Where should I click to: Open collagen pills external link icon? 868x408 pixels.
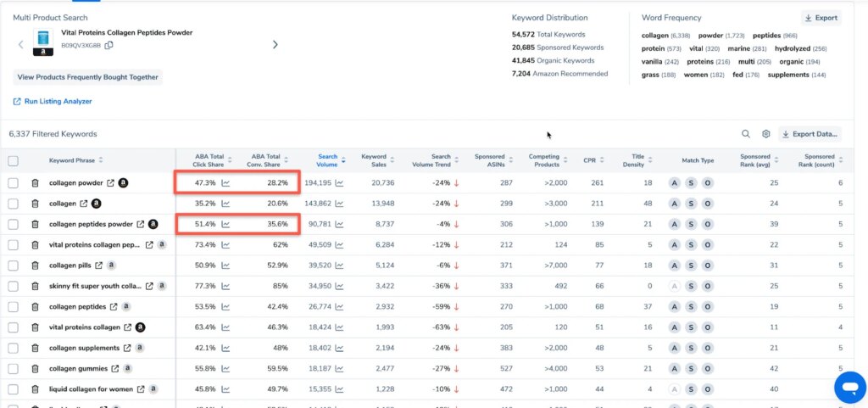(x=98, y=265)
